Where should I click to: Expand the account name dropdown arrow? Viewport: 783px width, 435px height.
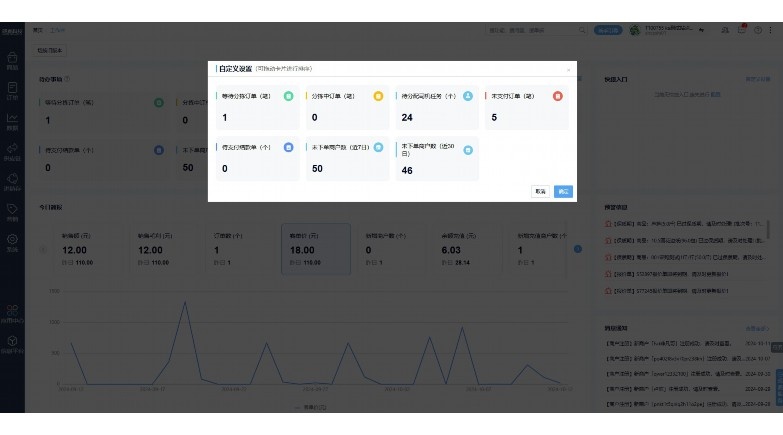702,30
